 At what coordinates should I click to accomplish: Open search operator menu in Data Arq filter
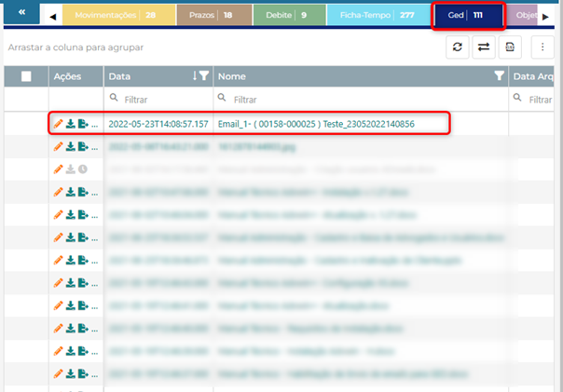517,98
